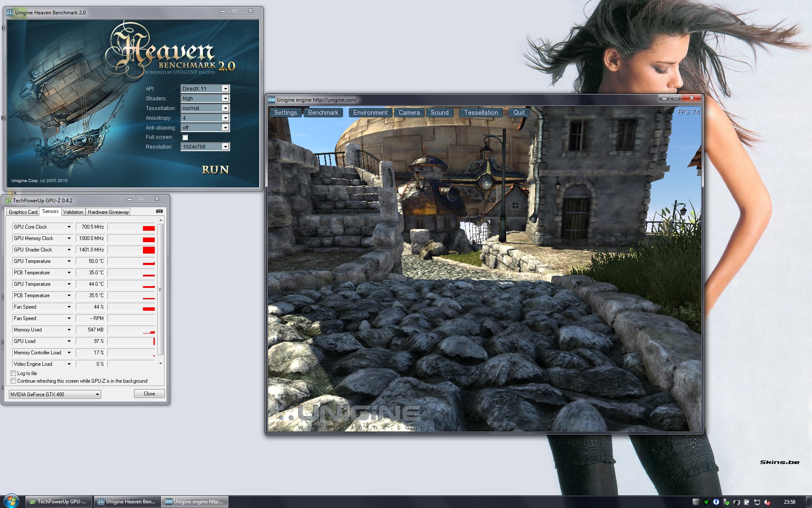Click the muted volume speaker tray icon

coord(767,502)
